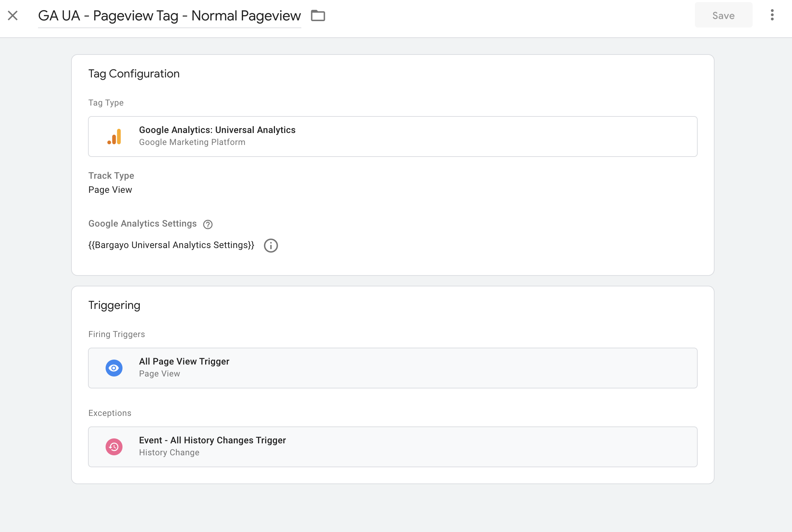The height and width of the screenshot is (532, 792).
Task: Select the Google Analytics: Universal Analytics tag type
Action: click(x=392, y=137)
